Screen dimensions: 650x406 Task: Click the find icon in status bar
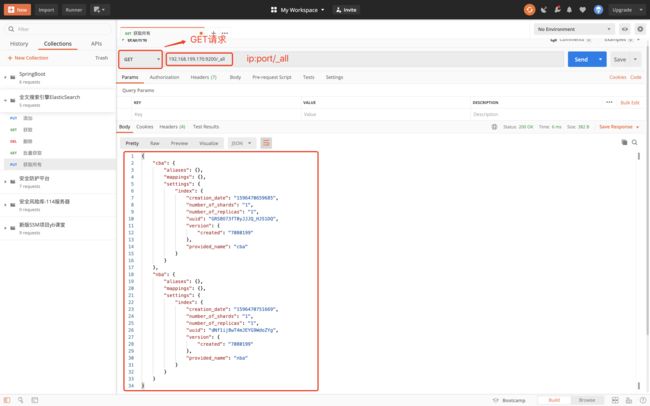[x=20, y=400]
